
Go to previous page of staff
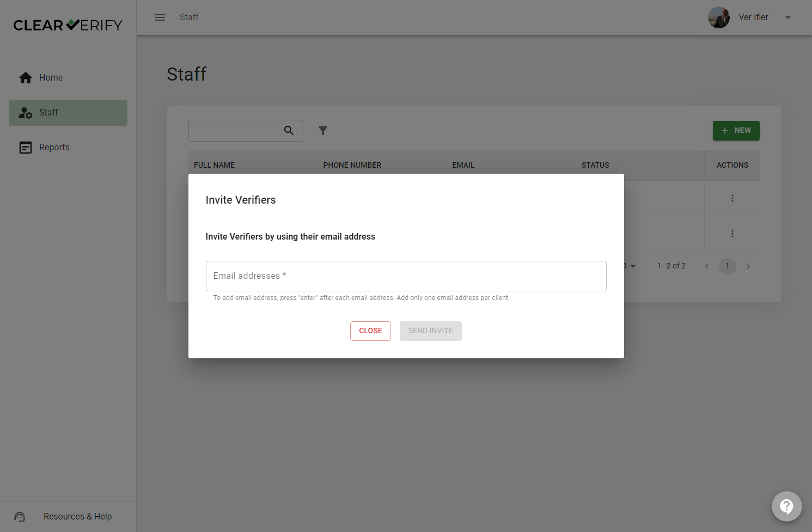tap(707, 266)
